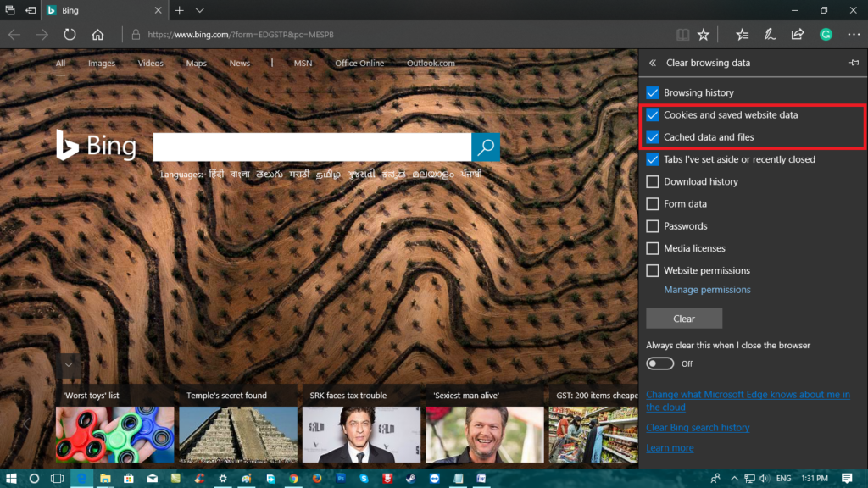Viewport: 868px width, 488px height.
Task: Open SRK faces tax trouble thumbnail
Action: pos(361,435)
